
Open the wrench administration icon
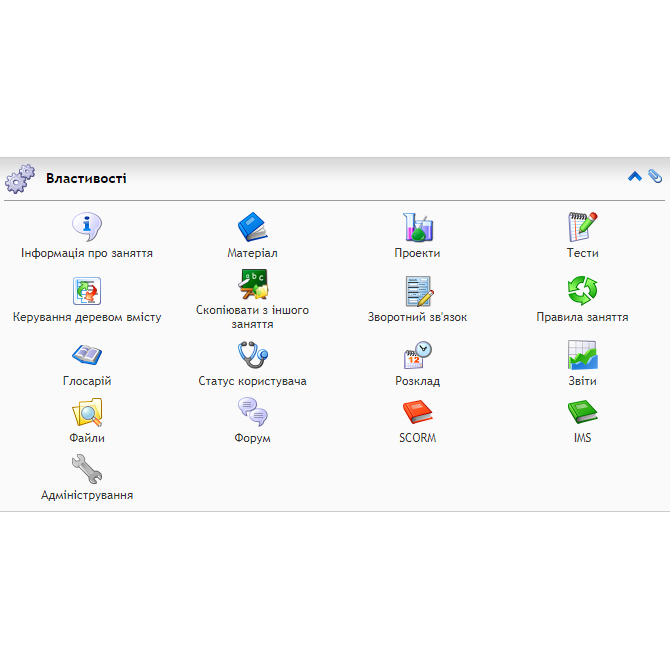[x=87, y=469]
